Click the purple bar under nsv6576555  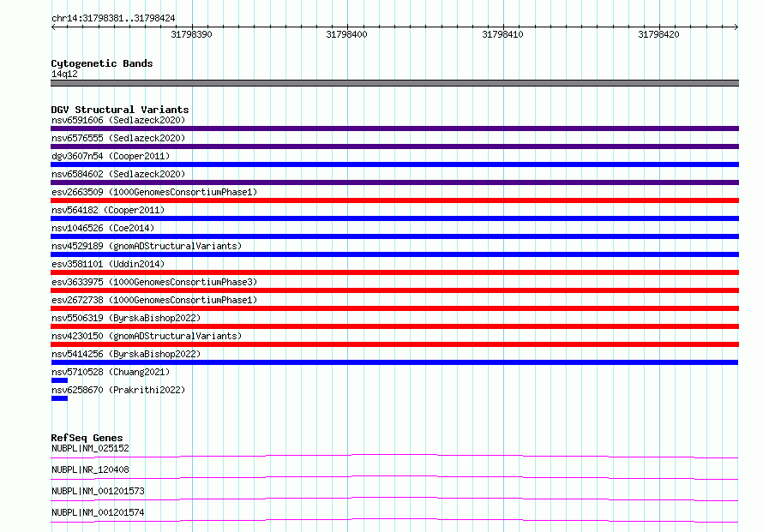pos(394,146)
